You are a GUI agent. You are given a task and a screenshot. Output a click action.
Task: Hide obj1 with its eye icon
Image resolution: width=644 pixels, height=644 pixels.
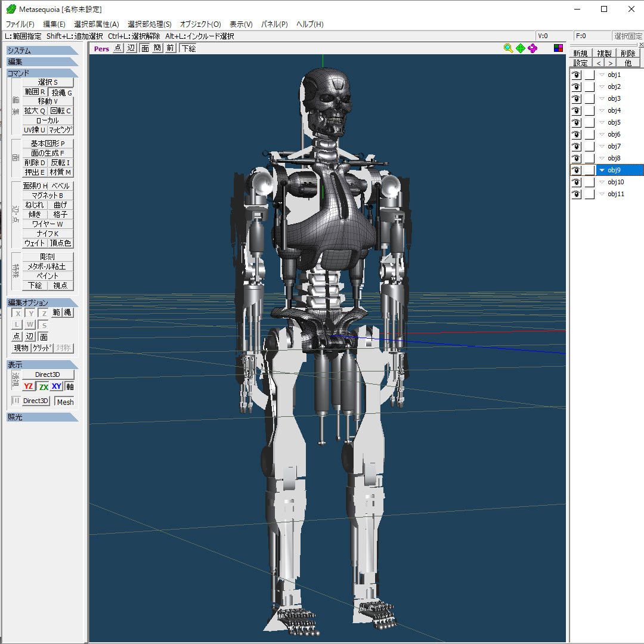click(x=576, y=75)
